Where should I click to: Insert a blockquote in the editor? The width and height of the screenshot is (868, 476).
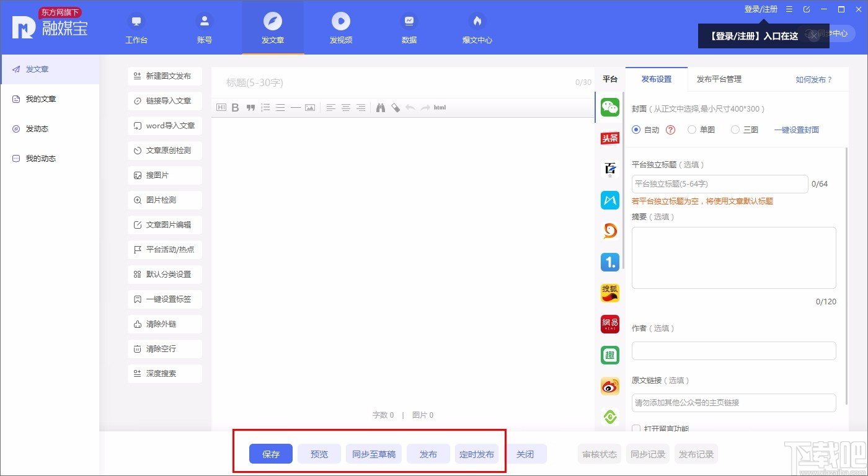(x=250, y=107)
